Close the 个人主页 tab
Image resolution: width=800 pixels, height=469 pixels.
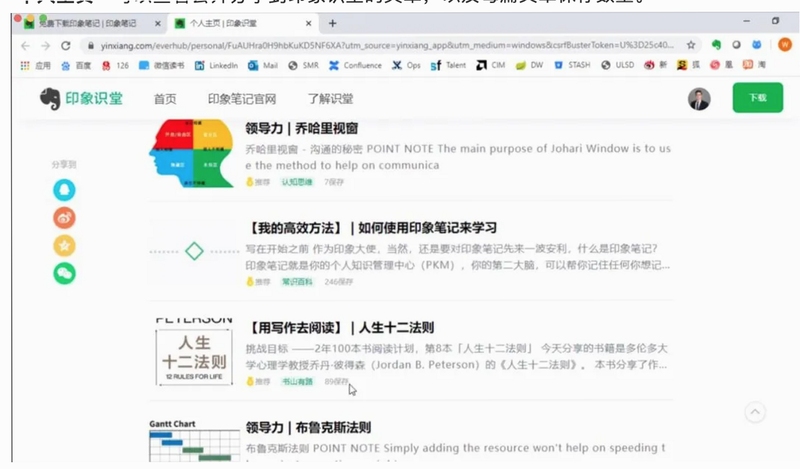click(309, 23)
